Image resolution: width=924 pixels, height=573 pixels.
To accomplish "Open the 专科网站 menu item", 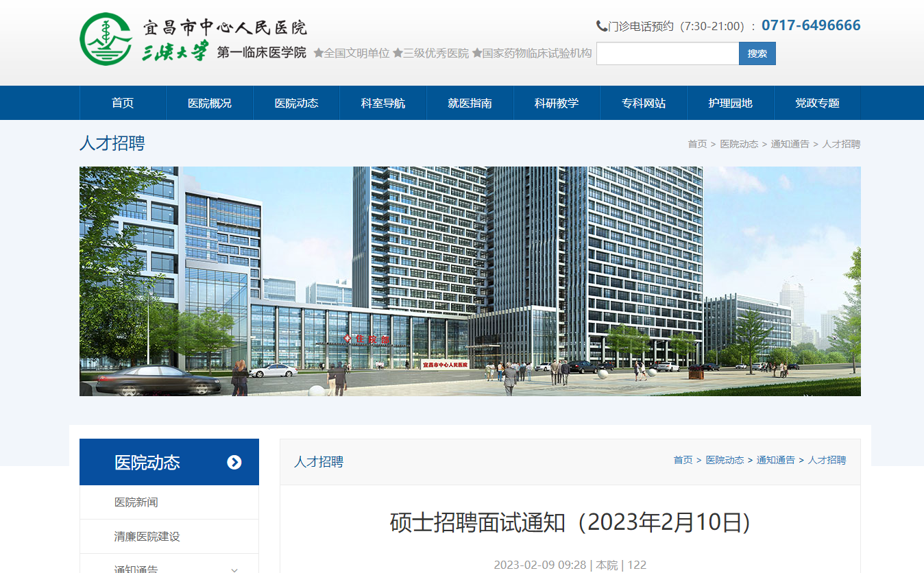I will point(644,103).
